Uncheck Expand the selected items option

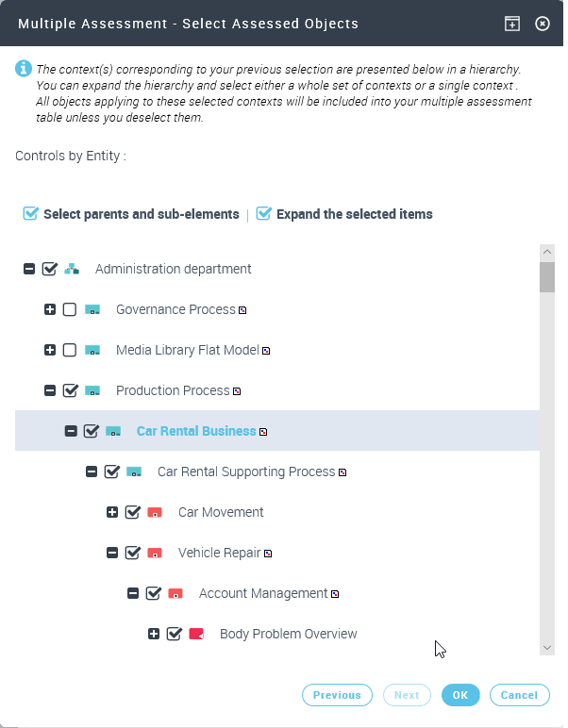coord(264,214)
